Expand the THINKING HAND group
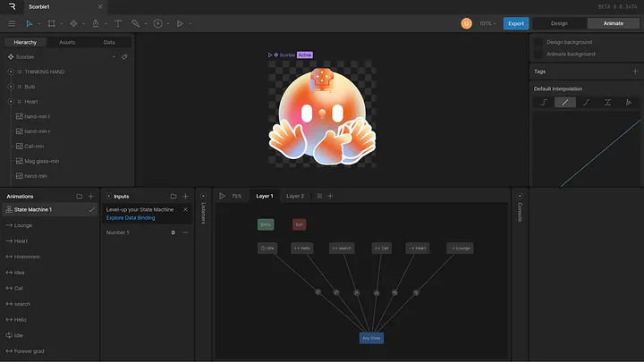 pyautogui.click(x=11, y=72)
